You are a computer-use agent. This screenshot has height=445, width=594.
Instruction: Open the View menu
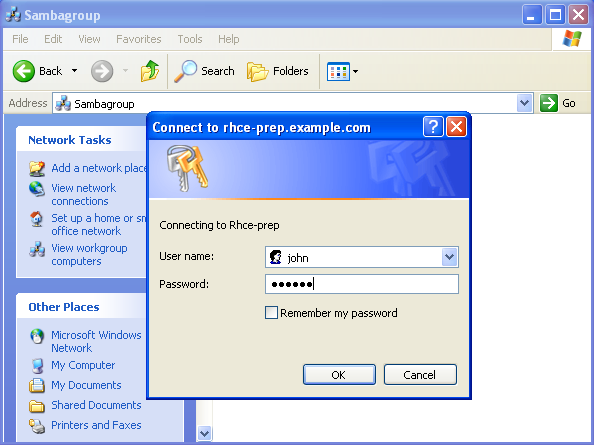(x=89, y=39)
